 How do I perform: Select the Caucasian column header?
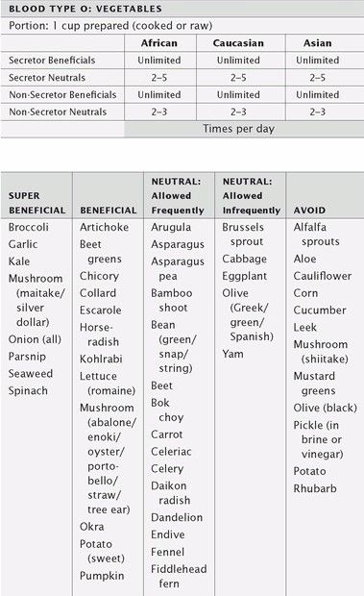click(238, 43)
